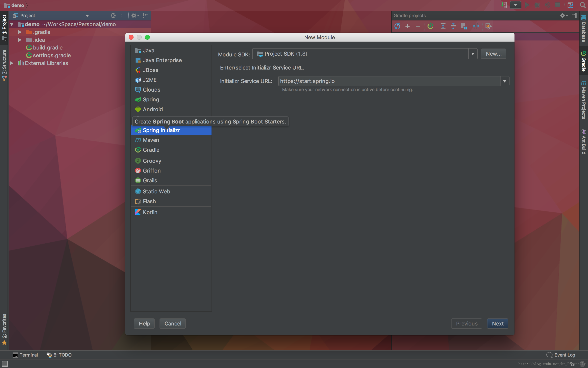Select Maven module type
The width and height of the screenshot is (588, 368).
[x=171, y=140]
